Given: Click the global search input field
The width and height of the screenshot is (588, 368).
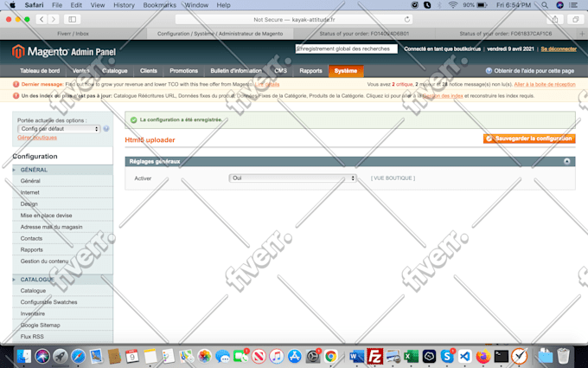Looking at the screenshot, I should pyautogui.click(x=346, y=48).
